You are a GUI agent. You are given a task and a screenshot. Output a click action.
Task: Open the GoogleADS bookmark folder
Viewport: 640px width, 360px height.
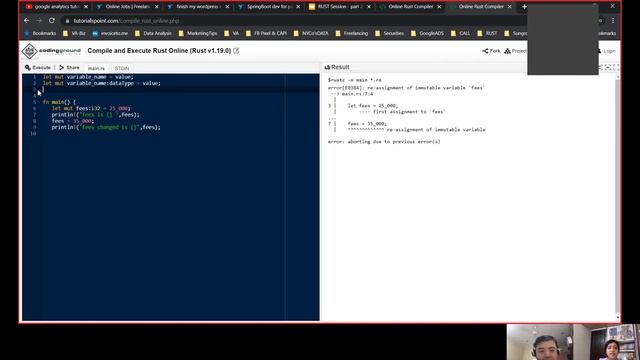click(427, 33)
